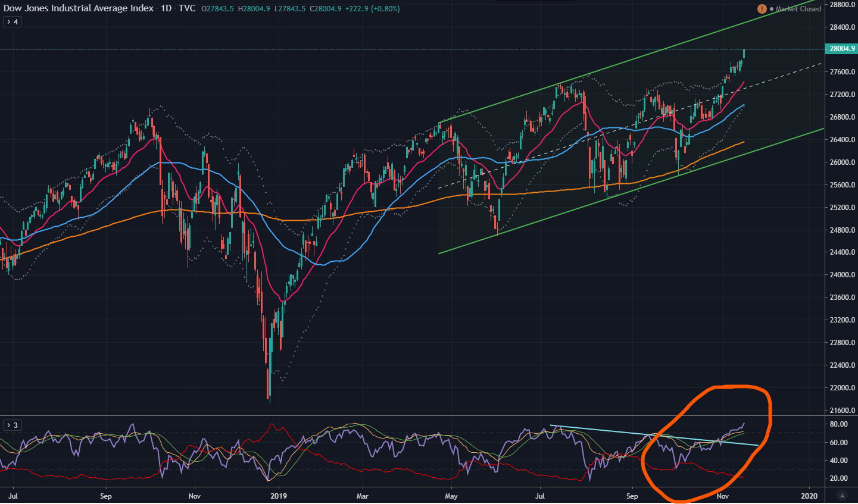The height and width of the screenshot is (504, 858).
Task: Click the 22400.0 price axis label
Action: (842, 365)
